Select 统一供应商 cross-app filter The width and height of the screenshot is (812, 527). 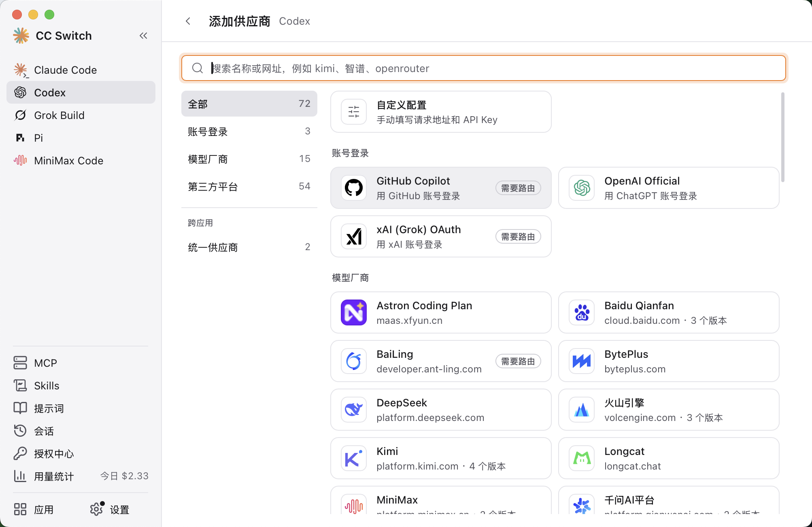pyautogui.click(x=249, y=247)
